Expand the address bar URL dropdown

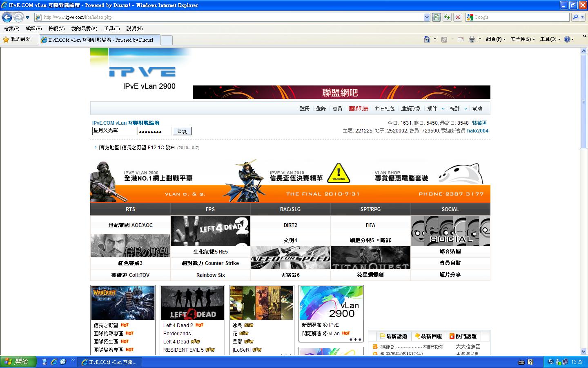pyautogui.click(x=427, y=17)
